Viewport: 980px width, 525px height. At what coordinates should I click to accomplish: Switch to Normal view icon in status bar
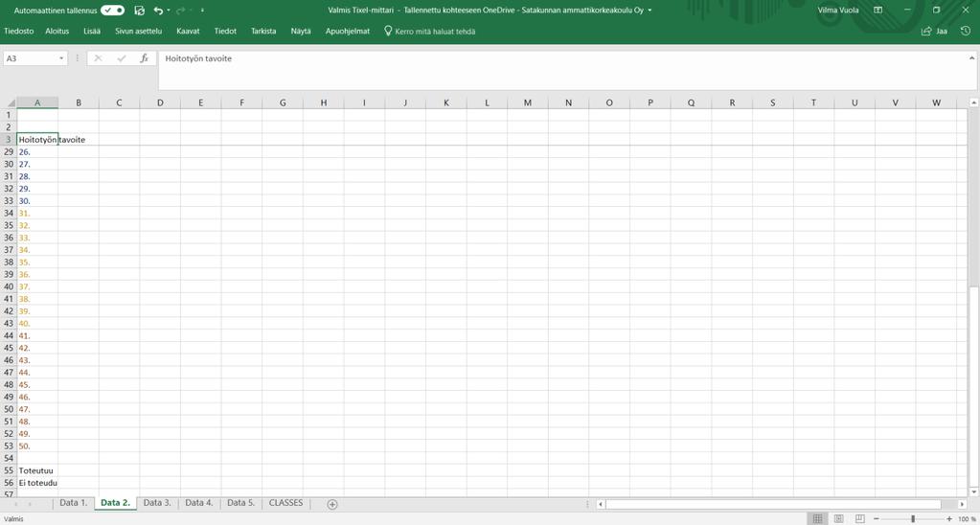point(817,518)
